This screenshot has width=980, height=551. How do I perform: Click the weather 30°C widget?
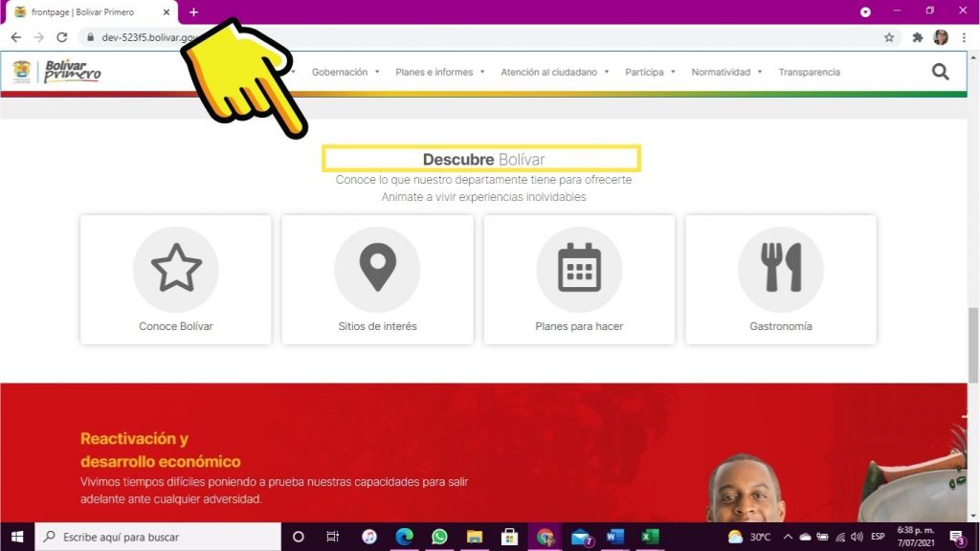(x=748, y=537)
